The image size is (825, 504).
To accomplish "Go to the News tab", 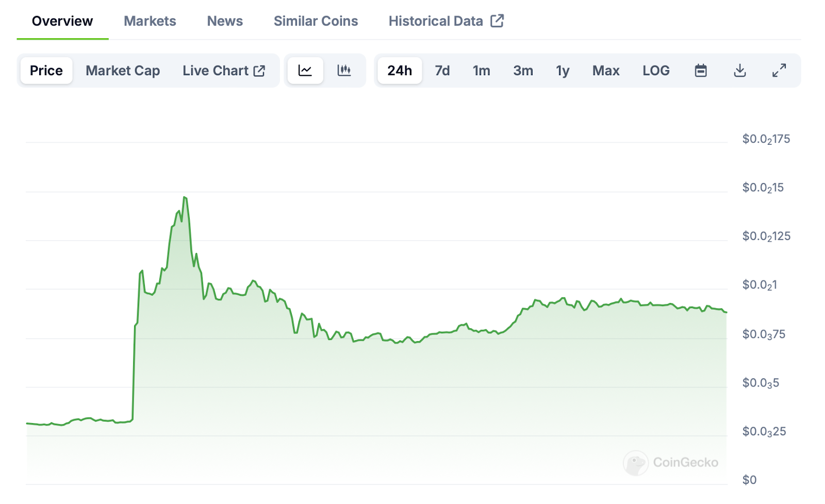I will tap(225, 21).
